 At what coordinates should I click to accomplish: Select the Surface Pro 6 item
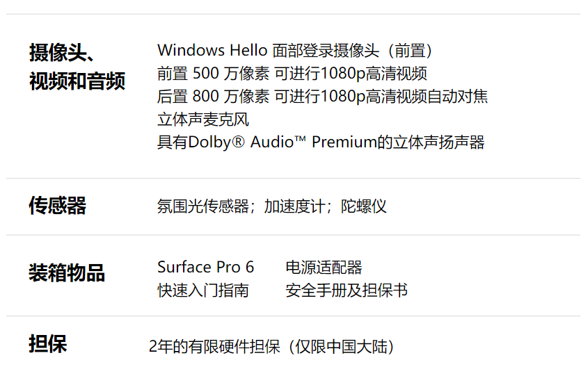(205, 268)
